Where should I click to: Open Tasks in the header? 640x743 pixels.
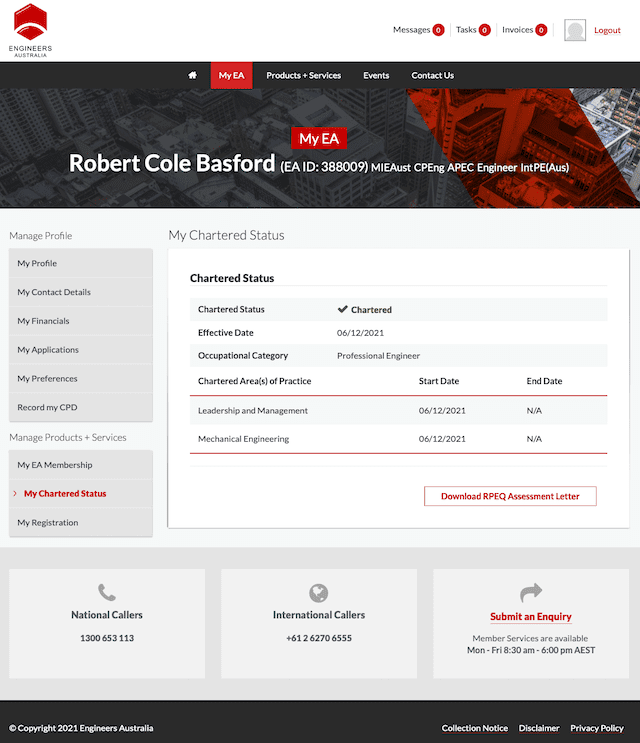[466, 30]
